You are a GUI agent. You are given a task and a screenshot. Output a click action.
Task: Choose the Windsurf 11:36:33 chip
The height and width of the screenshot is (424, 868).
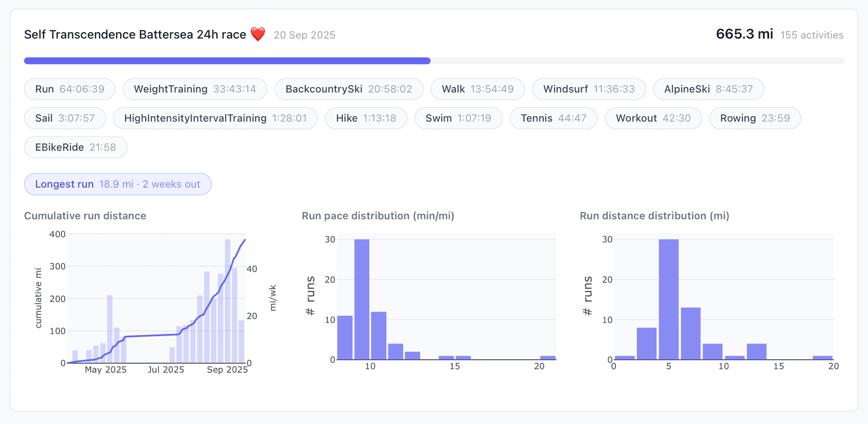[x=589, y=89]
